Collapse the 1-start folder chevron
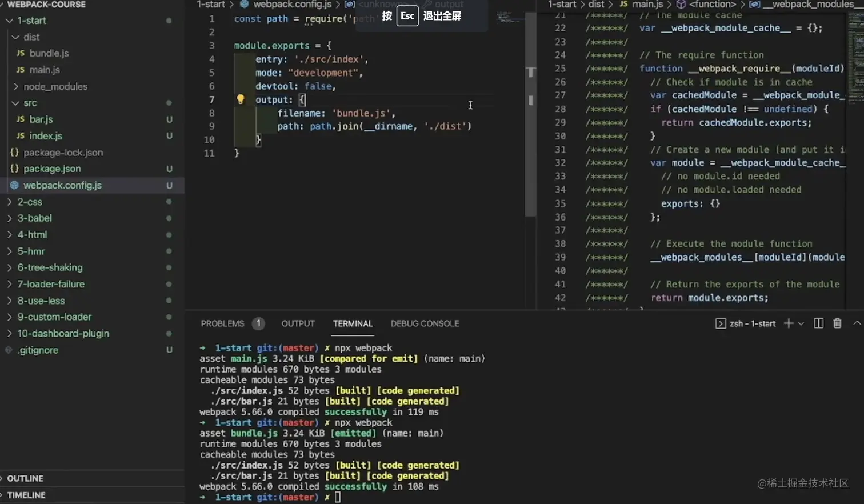 coord(9,21)
